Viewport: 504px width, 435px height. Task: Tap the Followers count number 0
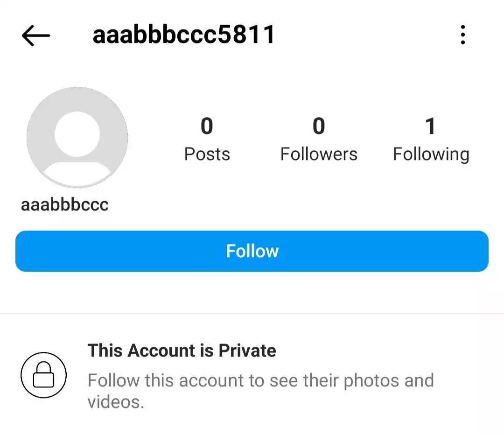click(x=319, y=126)
